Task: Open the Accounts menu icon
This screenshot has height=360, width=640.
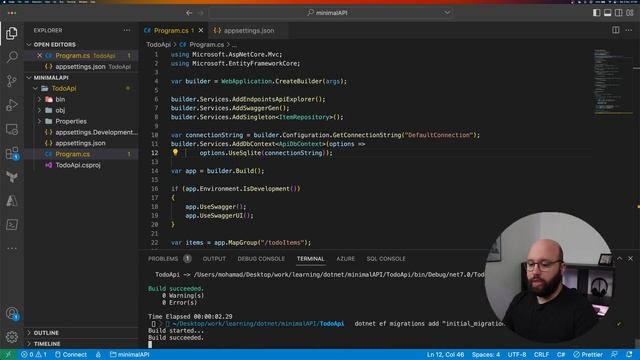Action: click(12, 313)
